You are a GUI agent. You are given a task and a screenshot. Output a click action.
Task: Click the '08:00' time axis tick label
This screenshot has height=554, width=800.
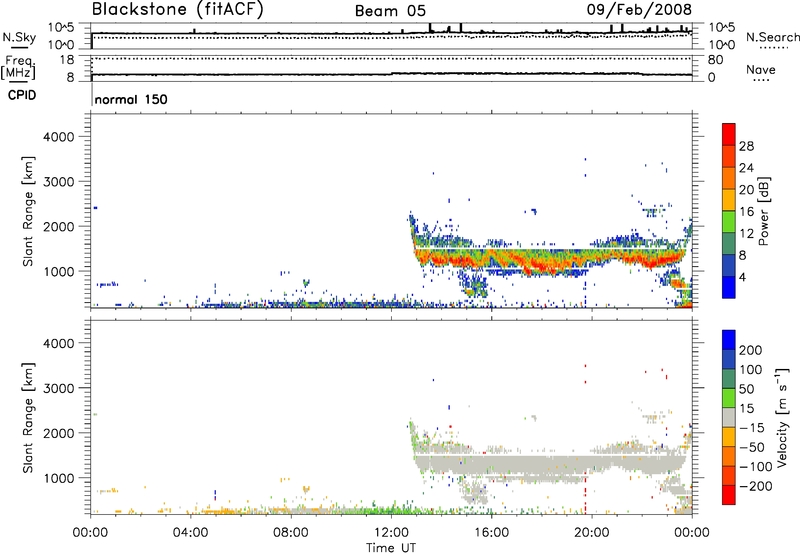pyautogui.click(x=291, y=533)
